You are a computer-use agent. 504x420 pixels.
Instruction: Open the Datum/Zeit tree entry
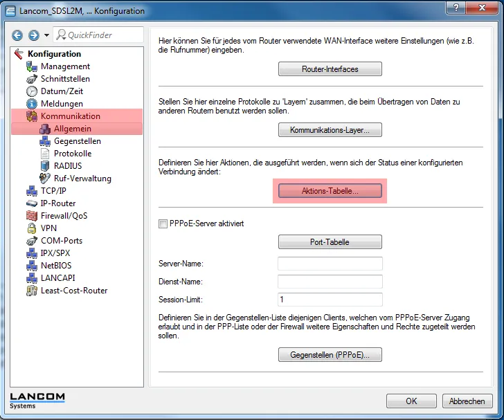[62, 91]
